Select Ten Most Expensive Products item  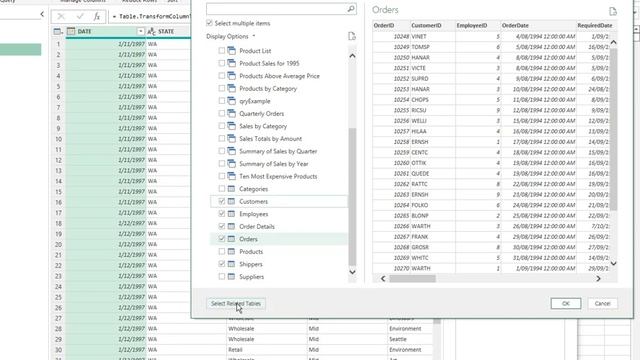[x=278, y=176]
